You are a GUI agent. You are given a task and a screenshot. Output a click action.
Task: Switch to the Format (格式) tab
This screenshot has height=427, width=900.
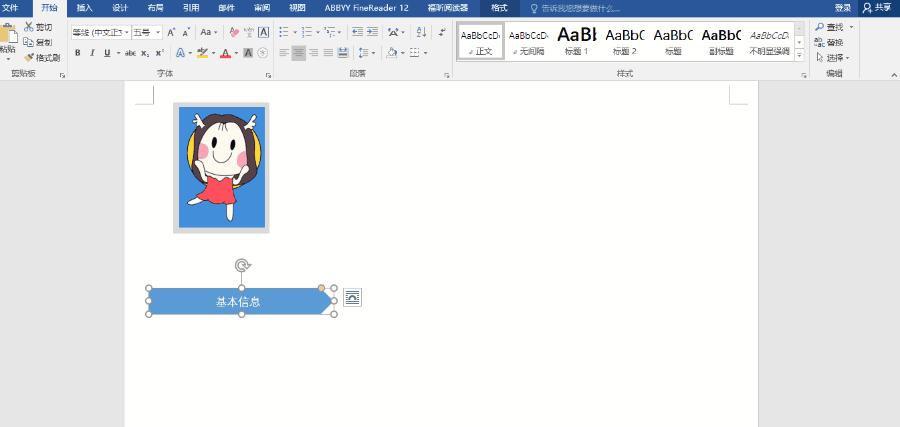click(x=499, y=8)
